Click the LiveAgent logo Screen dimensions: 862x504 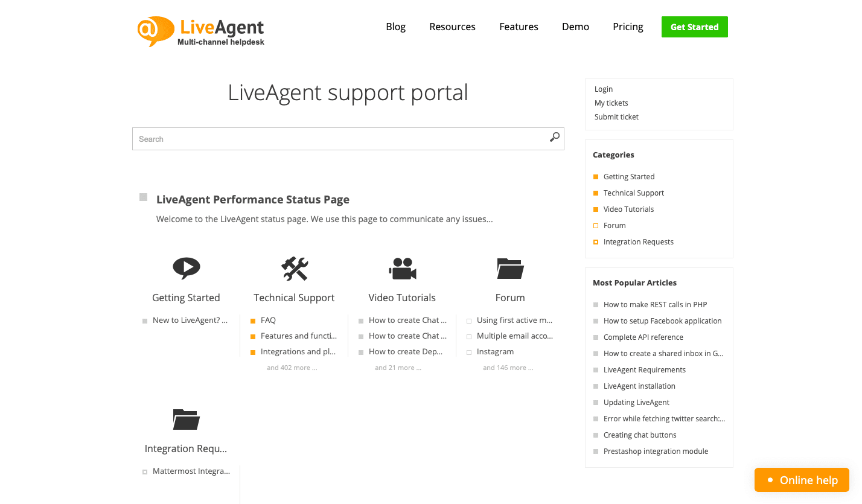pos(201,31)
